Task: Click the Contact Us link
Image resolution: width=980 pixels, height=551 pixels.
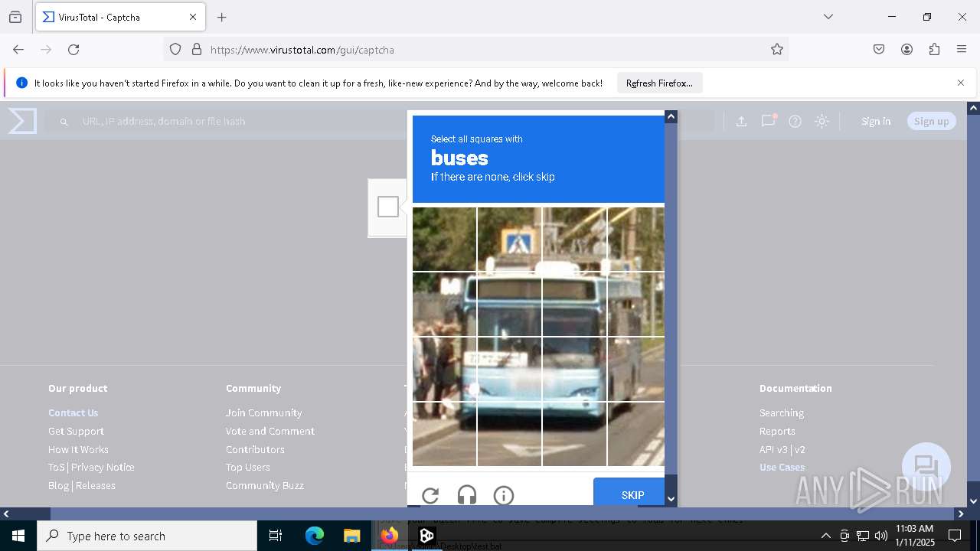Action: (73, 412)
